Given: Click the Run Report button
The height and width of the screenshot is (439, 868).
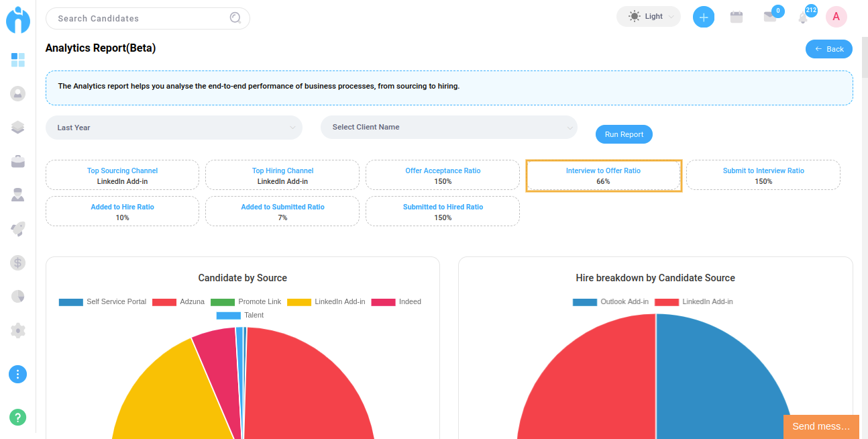Looking at the screenshot, I should [624, 134].
